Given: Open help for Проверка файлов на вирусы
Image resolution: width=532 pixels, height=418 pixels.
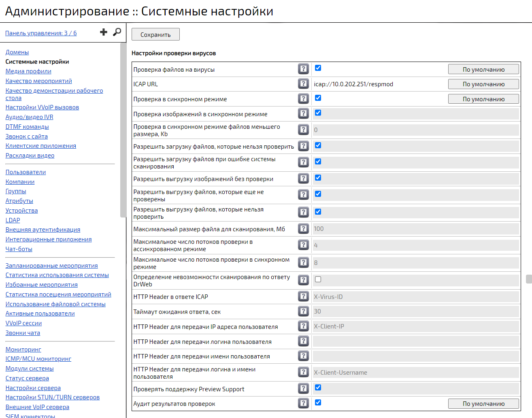Looking at the screenshot, I should [303, 69].
